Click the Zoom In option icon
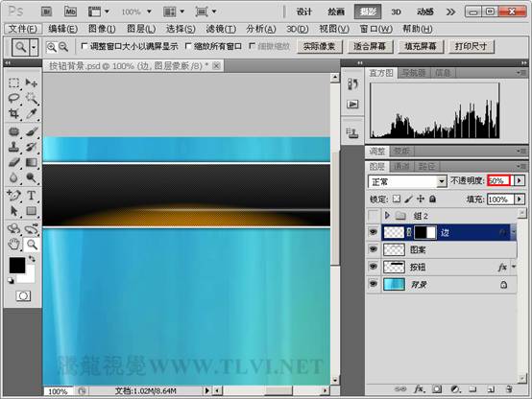532x399 pixels. (x=52, y=47)
